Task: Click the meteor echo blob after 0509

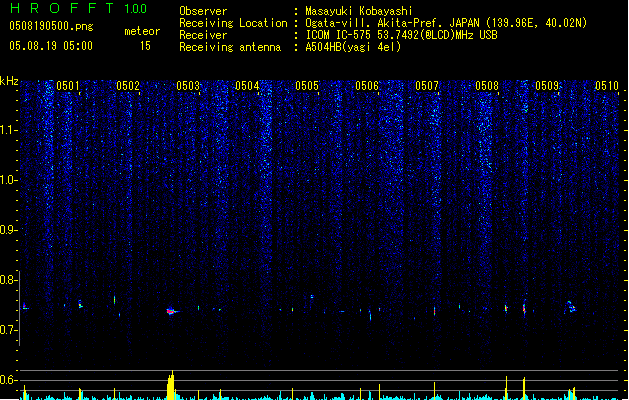Action: [x=570, y=307]
